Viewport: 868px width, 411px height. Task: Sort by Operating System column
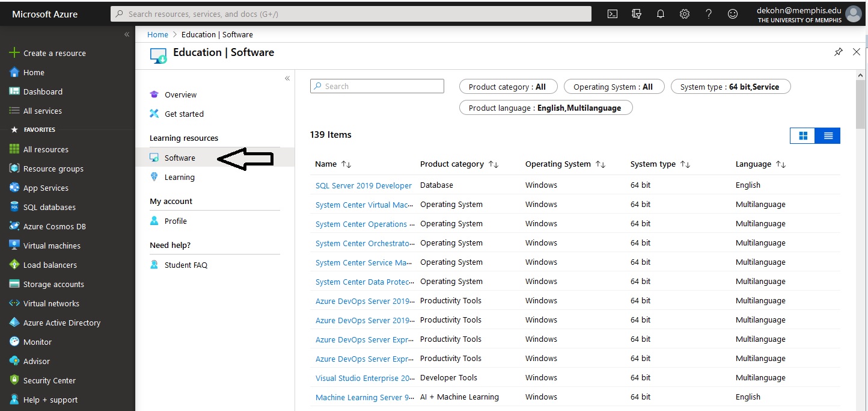[x=565, y=164]
